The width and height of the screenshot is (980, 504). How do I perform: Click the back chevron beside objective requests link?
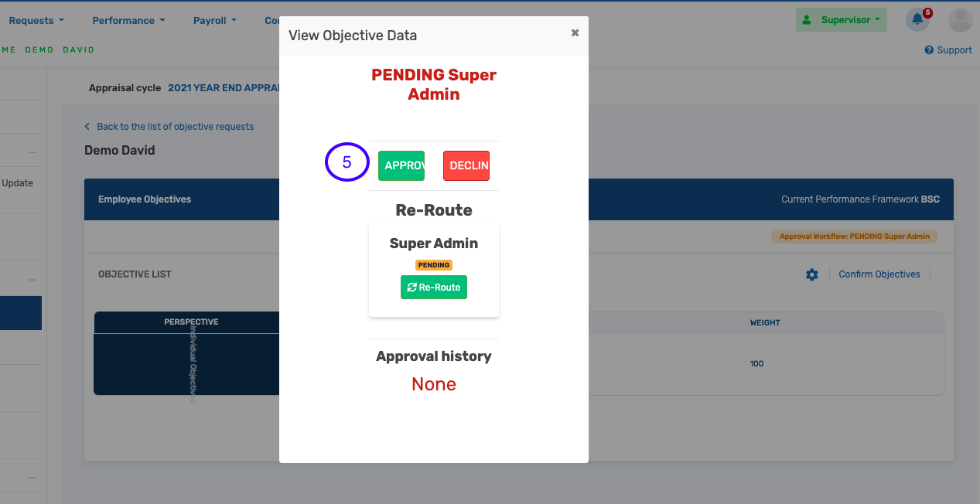pyautogui.click(x=87, y=126)
